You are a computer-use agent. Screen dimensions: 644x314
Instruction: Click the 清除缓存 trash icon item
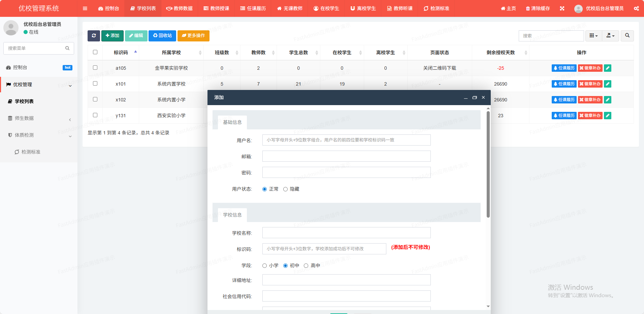538,8
